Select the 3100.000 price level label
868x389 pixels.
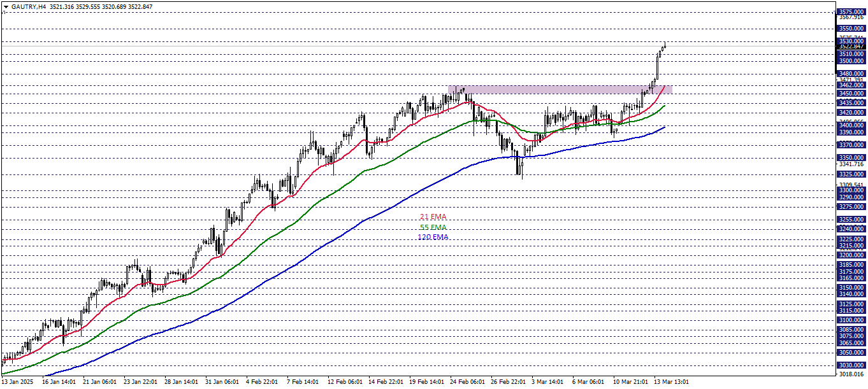coord(851,320)
